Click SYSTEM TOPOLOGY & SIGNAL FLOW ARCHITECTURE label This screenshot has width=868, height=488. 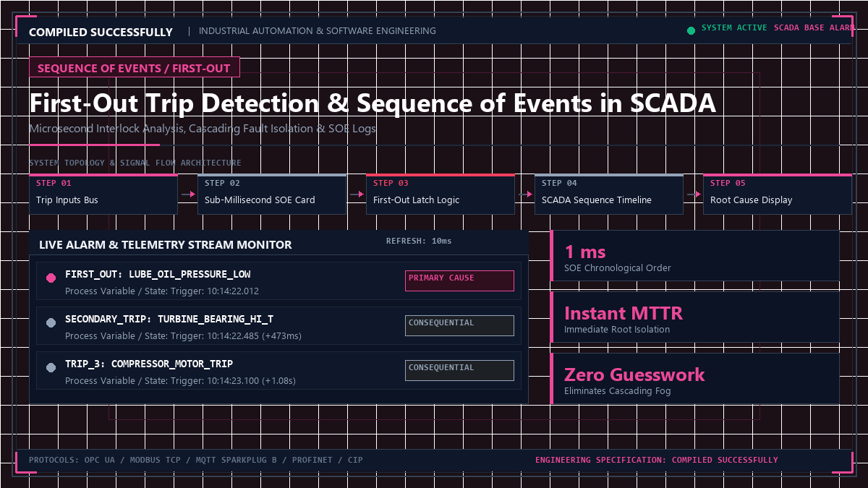pyautogui.click(x=135, y=163)
